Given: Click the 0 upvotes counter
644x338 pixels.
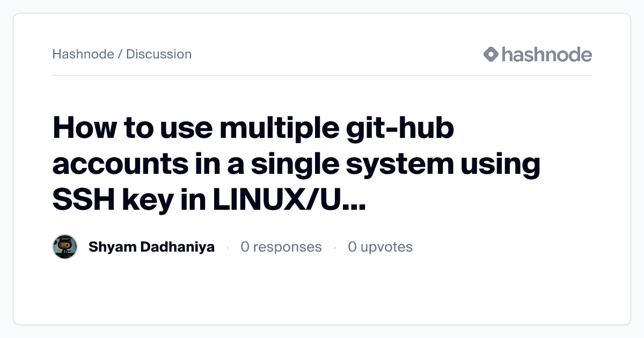Looking at the screenshot, I should 380,247.
